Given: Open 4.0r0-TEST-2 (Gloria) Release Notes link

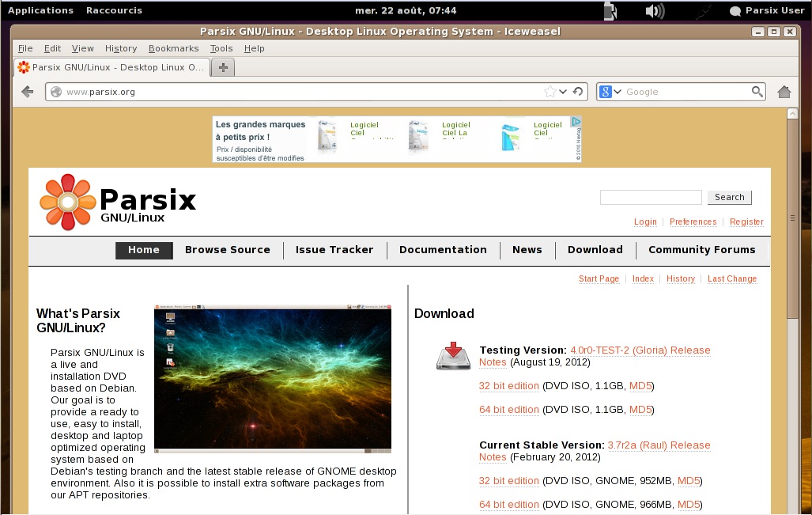Looking at the screenshot, I should pyautogui.click(x=640, y=350).
